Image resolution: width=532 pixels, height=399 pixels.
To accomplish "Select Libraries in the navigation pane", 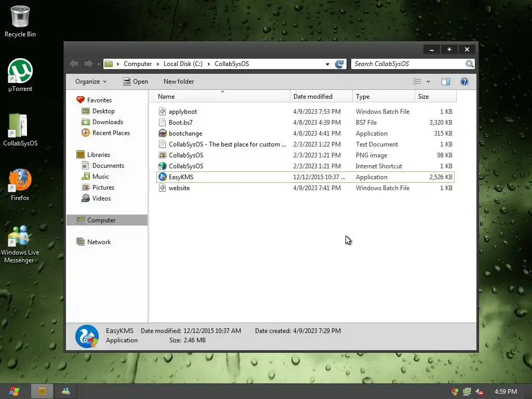I will point(94,155).
